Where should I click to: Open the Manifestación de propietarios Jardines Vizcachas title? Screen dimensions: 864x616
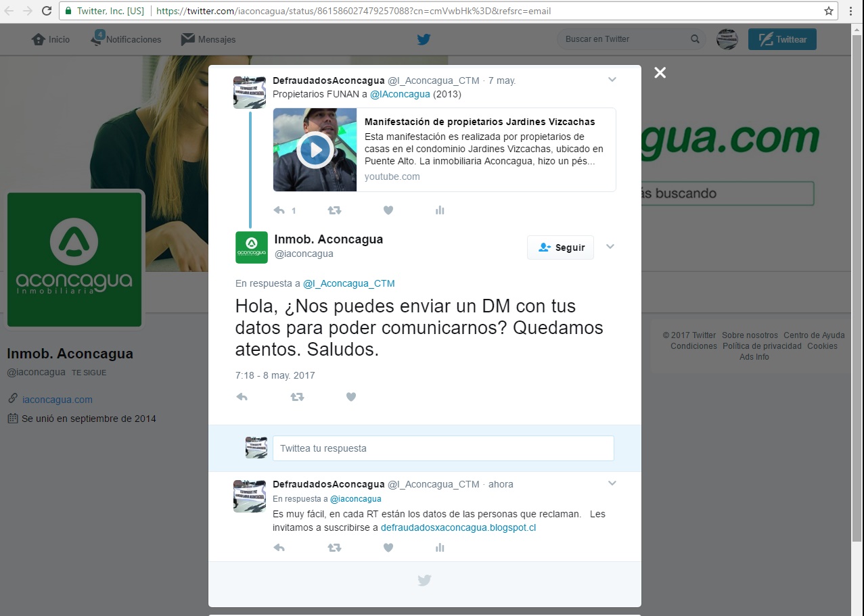[480, 122]
